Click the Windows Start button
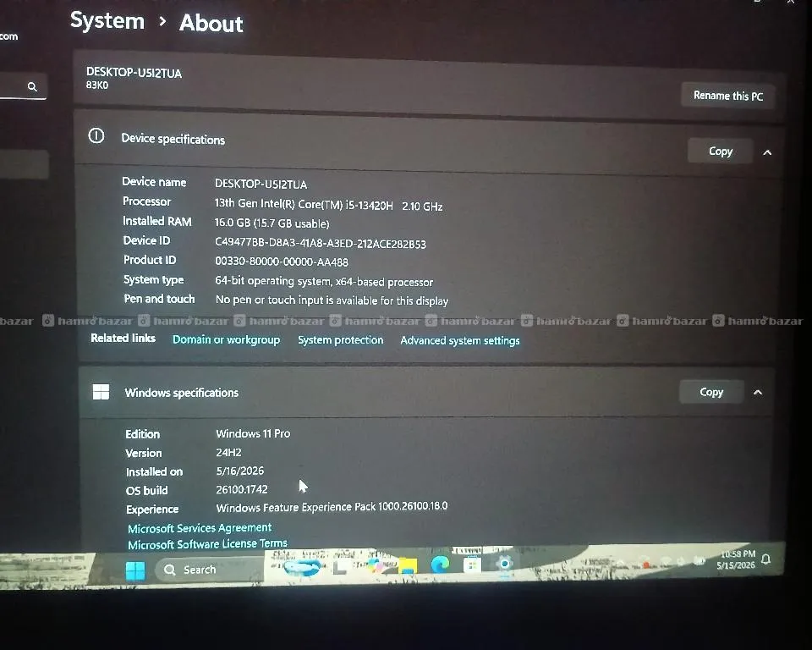Viewport: 812px width, 650px height. point(135,570)
